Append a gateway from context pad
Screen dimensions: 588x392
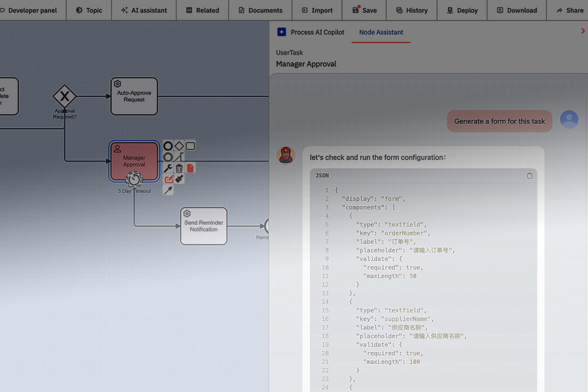click(x=179, y=146)
